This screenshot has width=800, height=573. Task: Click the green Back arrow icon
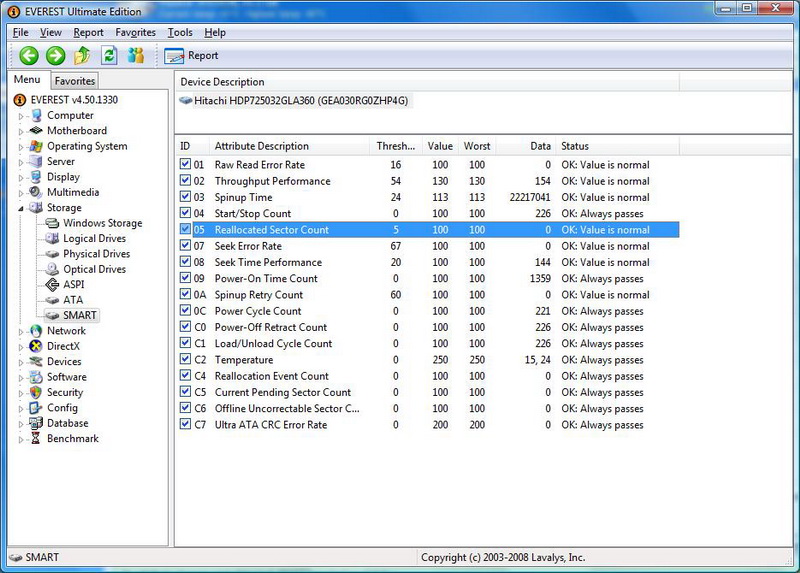click(x=29, y=56)
